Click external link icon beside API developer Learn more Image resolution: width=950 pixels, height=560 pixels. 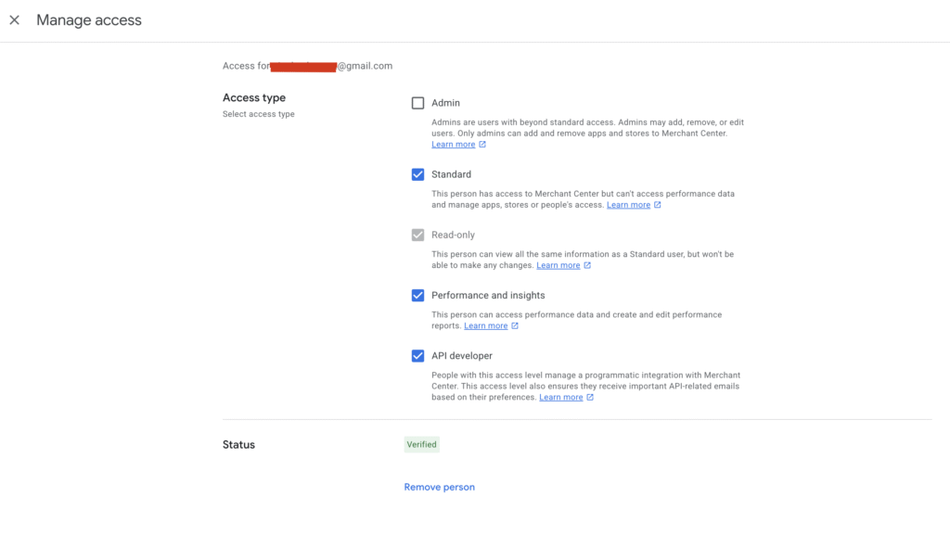pyautogui.click(x=590, y=398)
